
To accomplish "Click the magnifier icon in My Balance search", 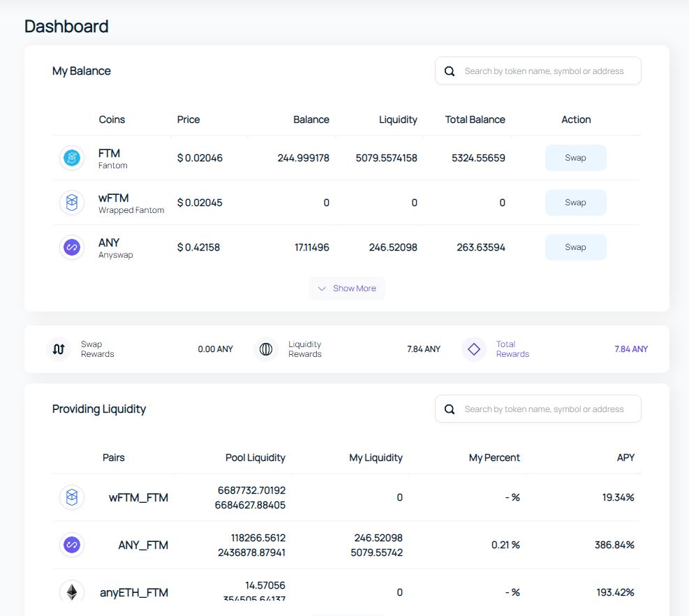I will click(450, 71).
